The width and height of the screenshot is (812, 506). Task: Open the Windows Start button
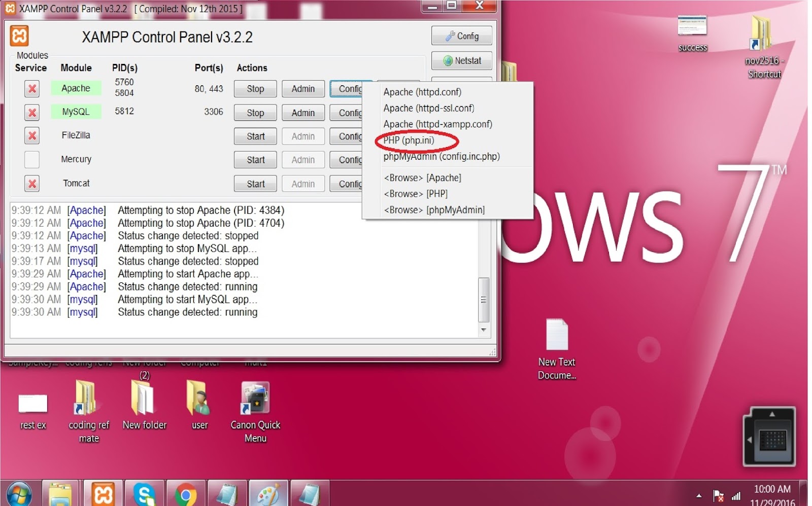[19, 494]
